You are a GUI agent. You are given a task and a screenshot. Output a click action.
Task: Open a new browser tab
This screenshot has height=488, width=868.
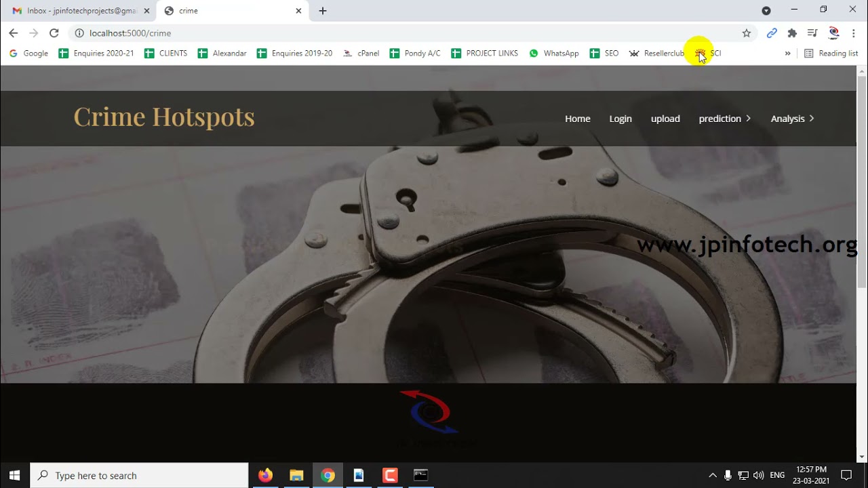pos(323,11)
